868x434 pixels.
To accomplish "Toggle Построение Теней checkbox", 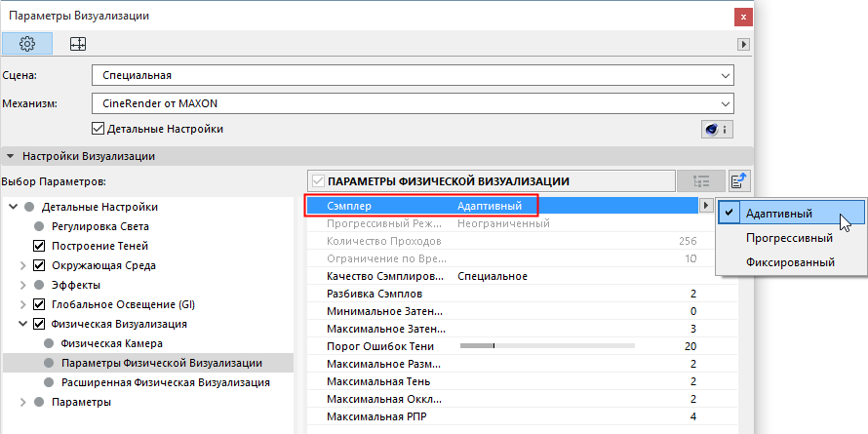I will tap(39, 246).
